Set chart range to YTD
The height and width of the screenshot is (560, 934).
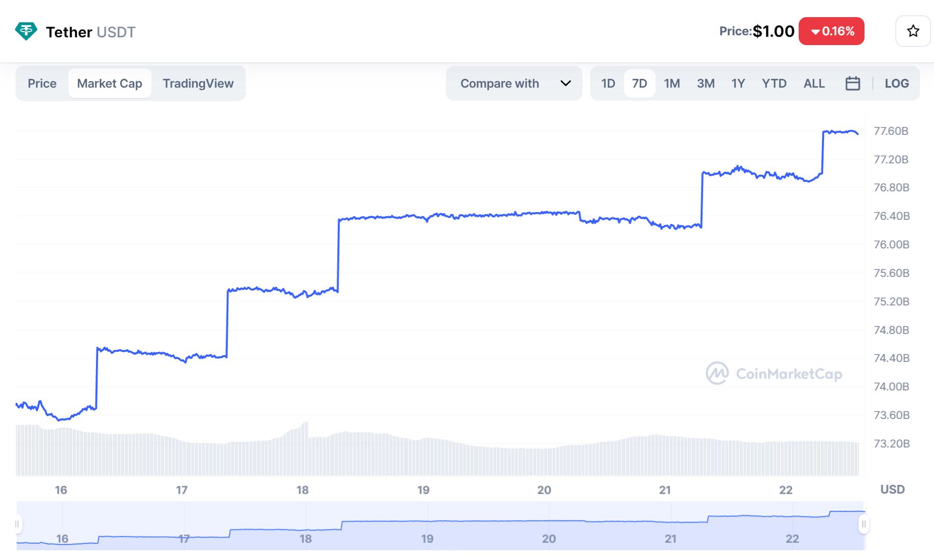point(774,83)
